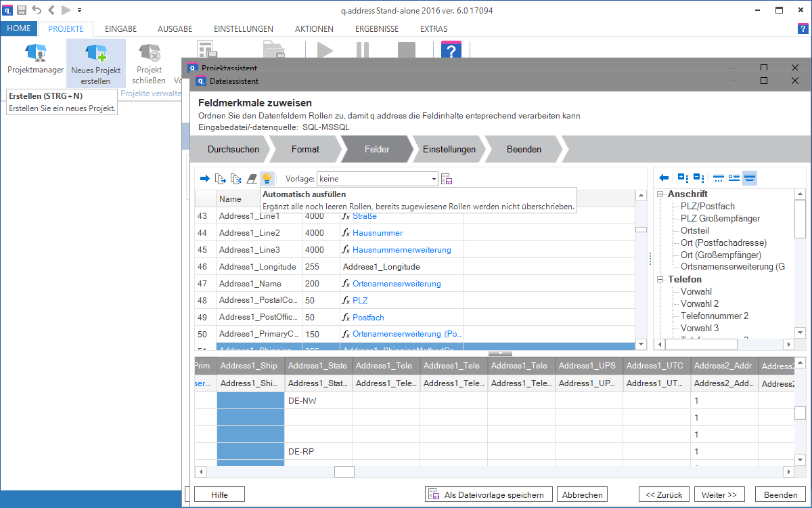The width and height of the screenshot is (812, 508).
Task: Open the EINSTELLUNGEN ribbon tab
Action: pos(243,29)
